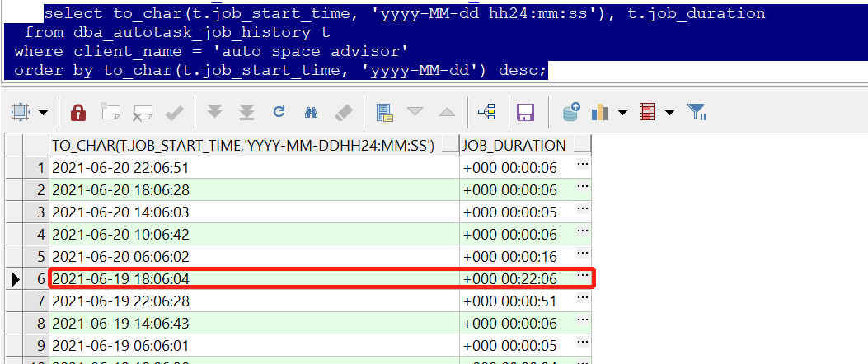Click the gray down-triangle record icon
868x364 pixels.
pos(415,112)
